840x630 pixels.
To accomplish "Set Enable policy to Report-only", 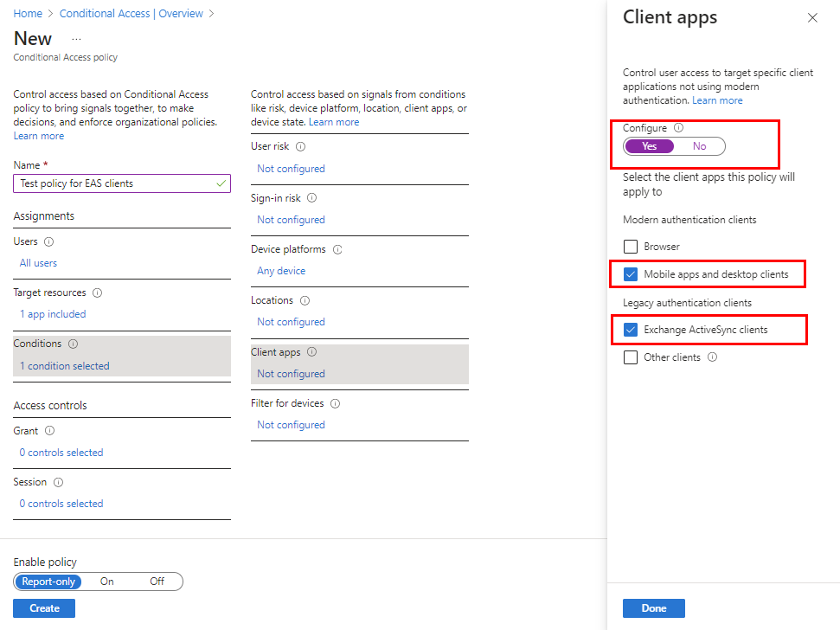I will (48, 582).
